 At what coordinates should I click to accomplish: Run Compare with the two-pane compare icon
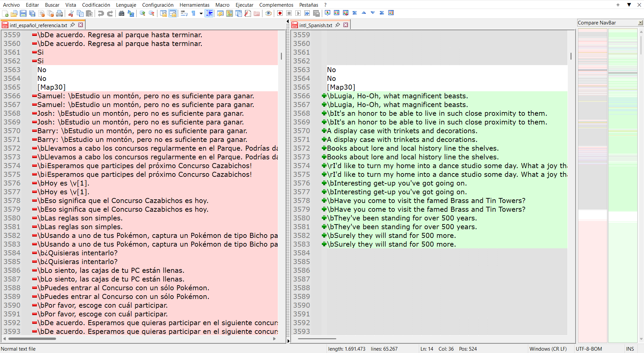337,13
